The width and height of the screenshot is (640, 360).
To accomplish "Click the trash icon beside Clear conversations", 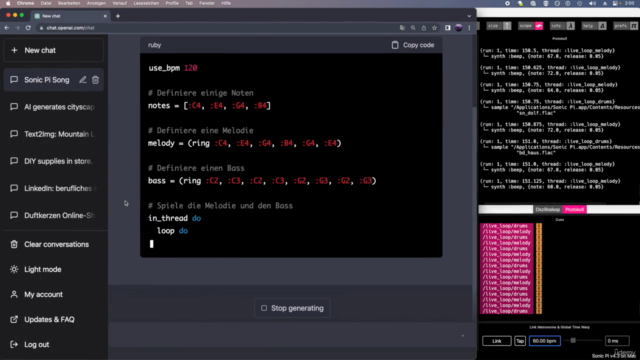I will (14, 244).
